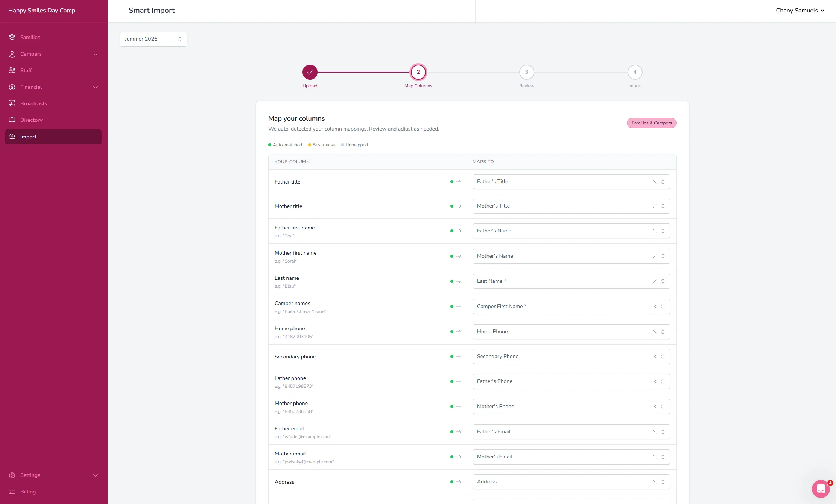This screenshot has height=504, width=836.
Task: Select the Import sidebar item
Action: click(53, 137)
